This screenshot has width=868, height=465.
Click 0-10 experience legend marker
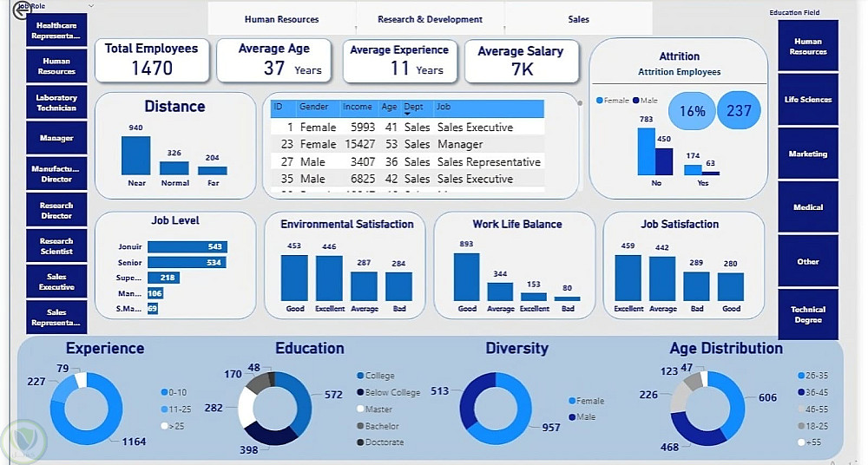(164, 392)
